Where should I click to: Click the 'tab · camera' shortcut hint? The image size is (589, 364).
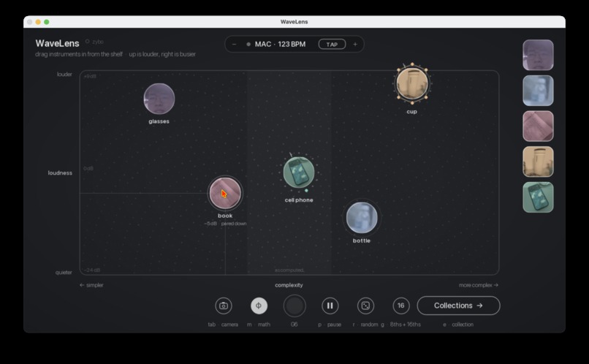point(223,325)
